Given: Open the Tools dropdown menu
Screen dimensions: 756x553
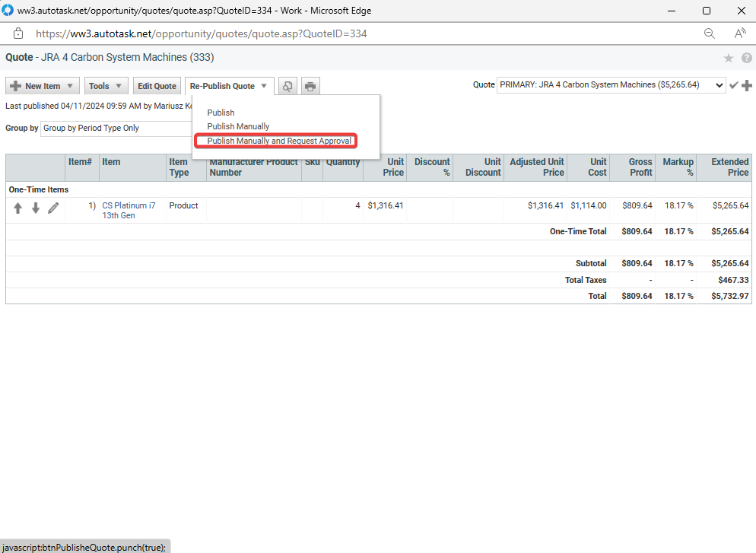Looking at the screenshot, I should 106,86.
